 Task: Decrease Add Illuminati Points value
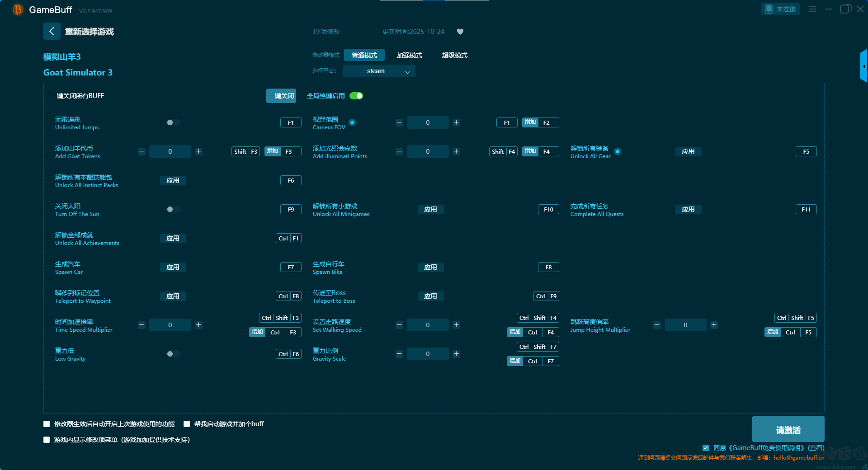399,151
